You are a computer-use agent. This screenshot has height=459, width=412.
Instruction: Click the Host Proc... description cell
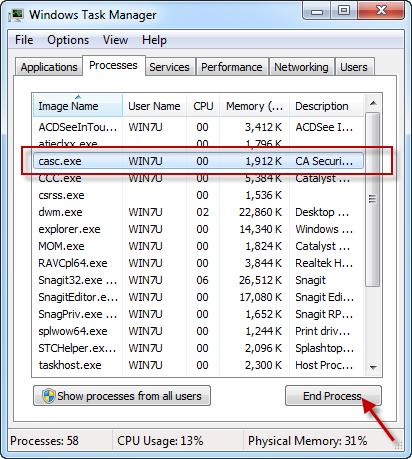coord(324,365)
